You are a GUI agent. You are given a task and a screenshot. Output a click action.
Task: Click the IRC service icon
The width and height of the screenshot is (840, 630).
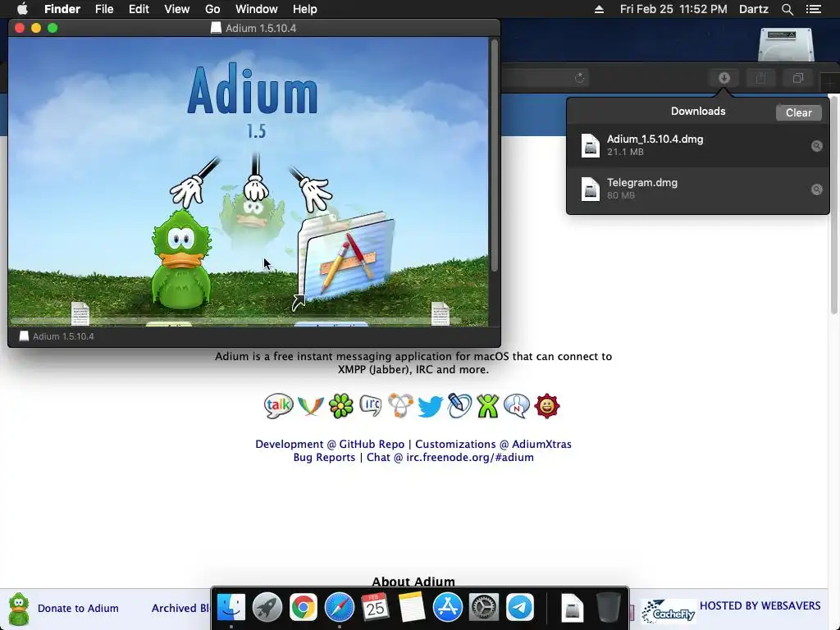click(370, 405)
